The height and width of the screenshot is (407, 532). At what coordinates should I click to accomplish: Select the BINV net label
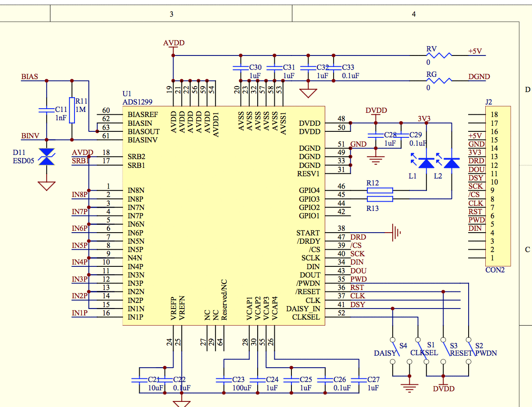30,136
